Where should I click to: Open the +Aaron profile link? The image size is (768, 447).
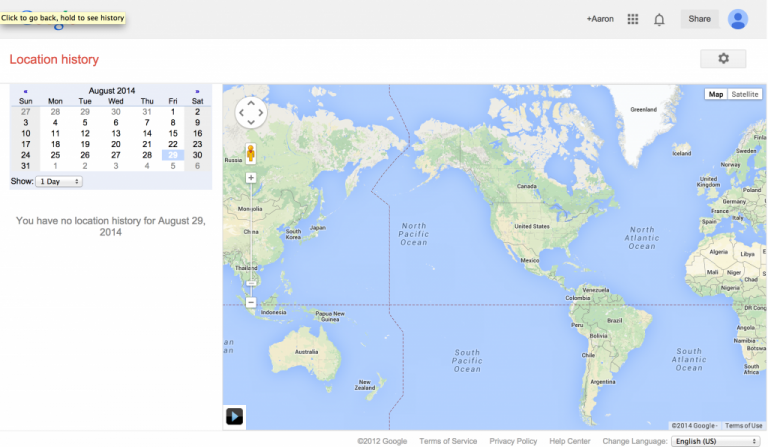tap(600, 19)
